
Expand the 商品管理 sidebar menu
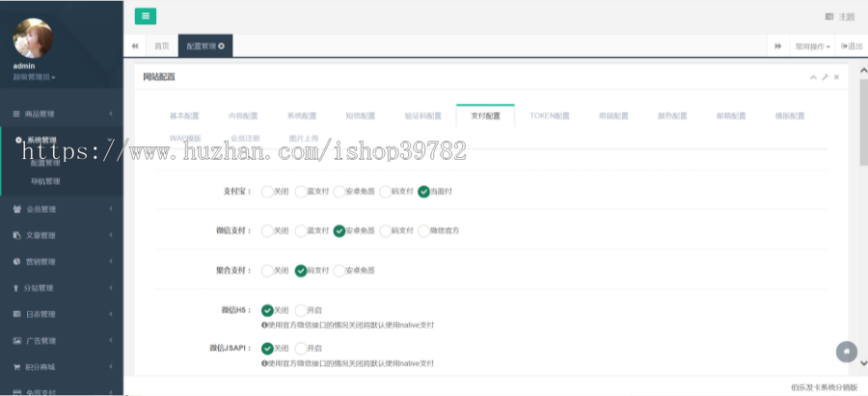(x=62, y=114)
